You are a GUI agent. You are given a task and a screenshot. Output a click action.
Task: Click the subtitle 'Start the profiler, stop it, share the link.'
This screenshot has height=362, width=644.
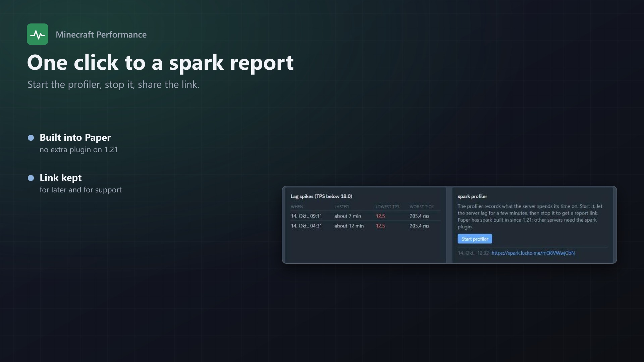[113, 84]
